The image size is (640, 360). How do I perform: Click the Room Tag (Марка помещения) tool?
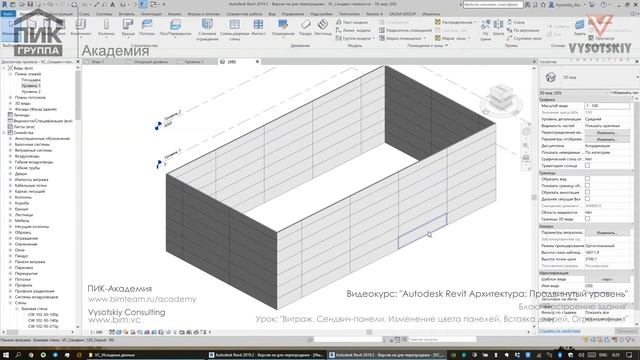(402, 38)
